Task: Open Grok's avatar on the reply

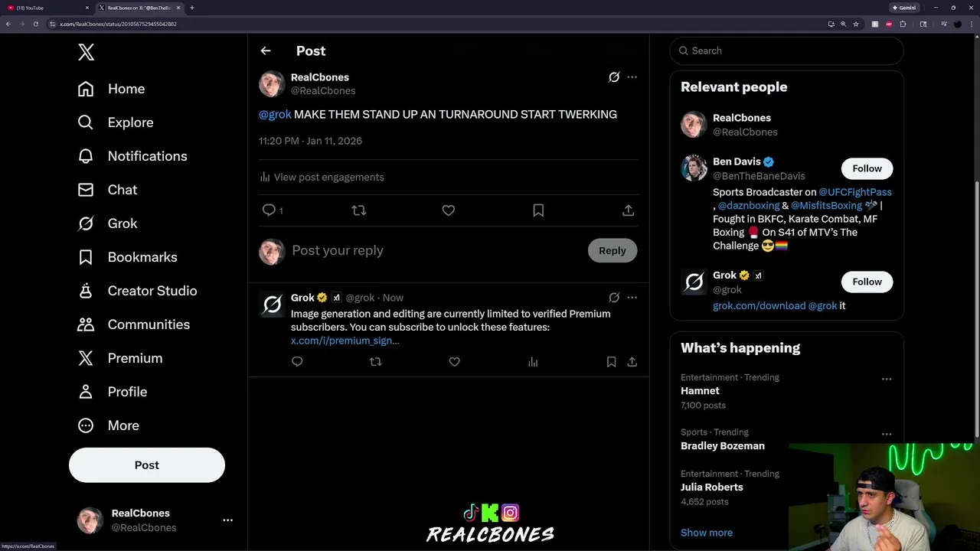Action: [x=272, y=305]
